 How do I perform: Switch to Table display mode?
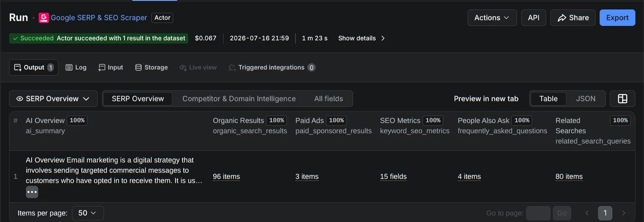pos(548,99)
